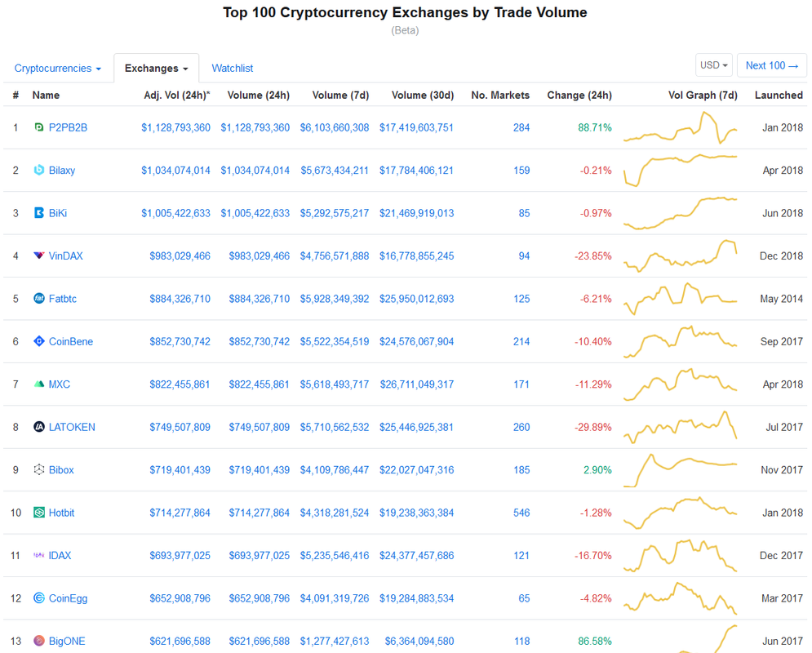Image resolution: width=812 pixels, height=653 pixels.
Task: Click the CoinEgg exchange logo icon
Action: (x=39, y=598)
